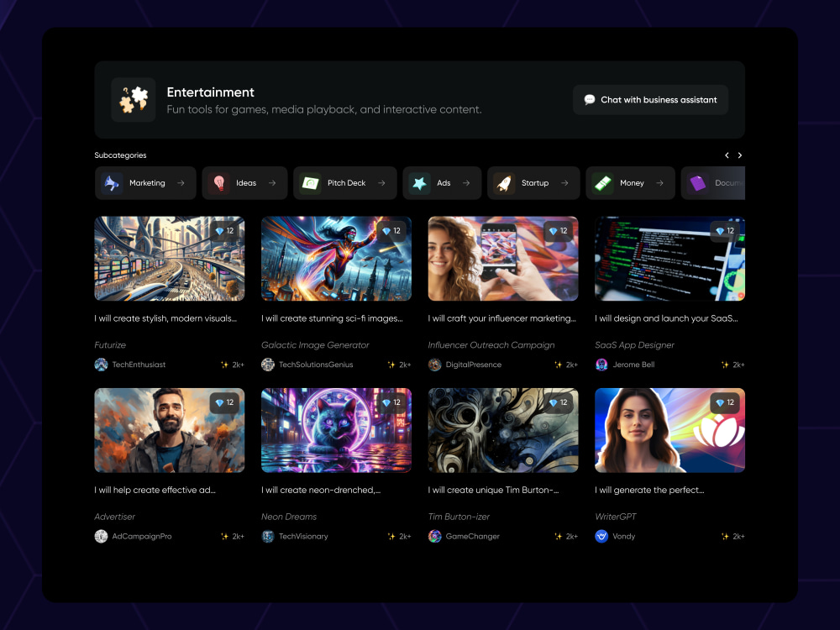This screenshot has width=840, height=630.
Task: Click the Marketing megaphone icon
Action: [112, 183]
